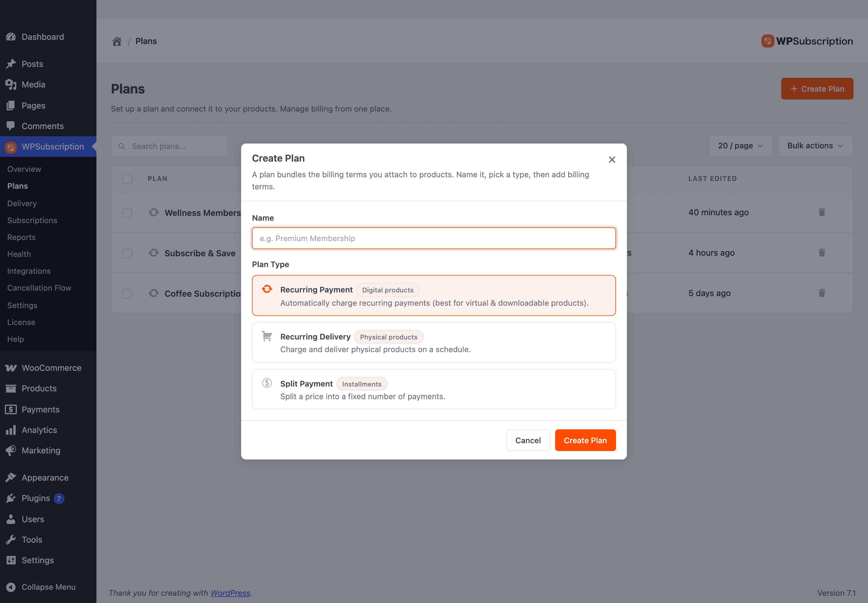Viewport: 868px width, 603px height.
Task: Click the Media icon in the sidebar
Action: [11, 85]
